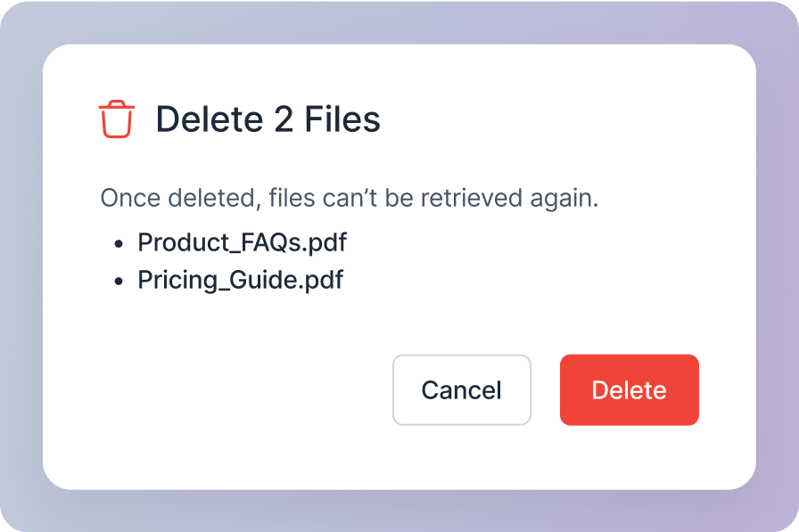Screen dimensions: 799x532
Task: Click the .pdf extension of Product_FAQs
Action: (324, 242)
